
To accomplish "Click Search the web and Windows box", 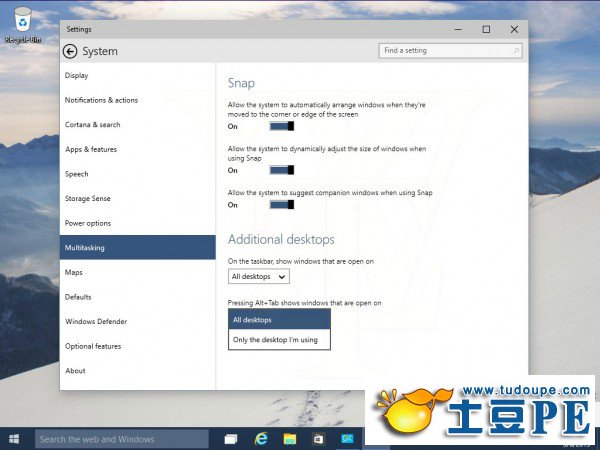I will pyautogui.click(x=122, y=439).
